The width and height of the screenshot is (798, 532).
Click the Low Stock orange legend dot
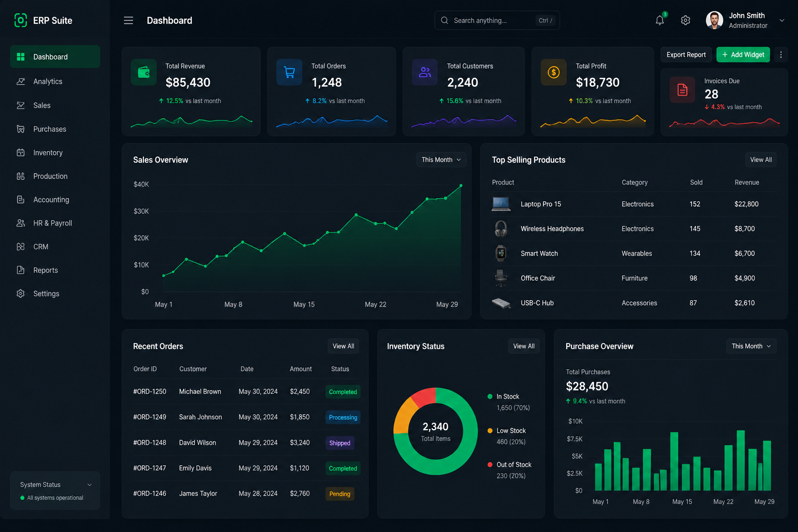tap(490, 431)
